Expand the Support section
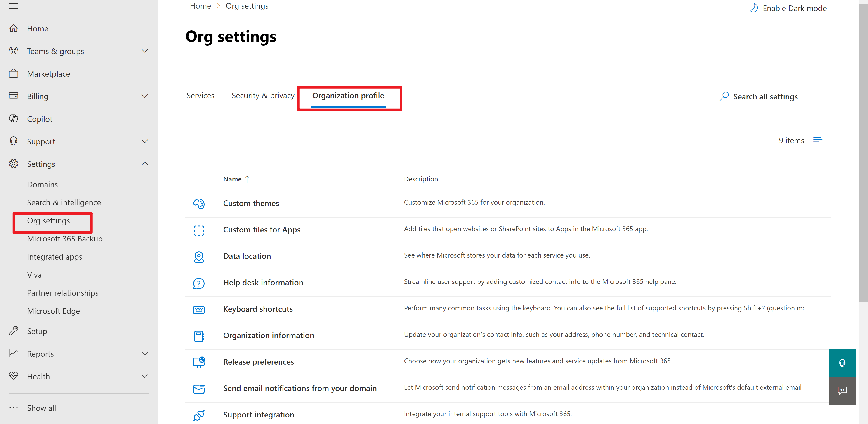The image size is (868, 424). coord(145,141)
